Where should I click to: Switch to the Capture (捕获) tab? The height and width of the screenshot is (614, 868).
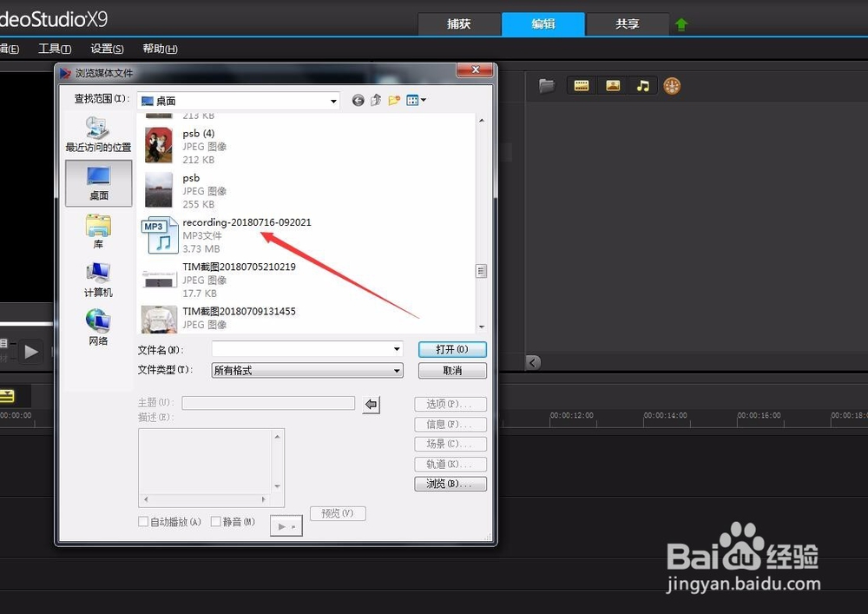click(x=459, y=23)
